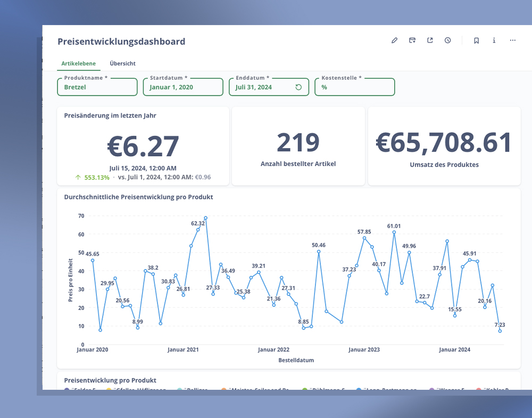Click the pencil edit dashboard icon

[x=394, y=40]
